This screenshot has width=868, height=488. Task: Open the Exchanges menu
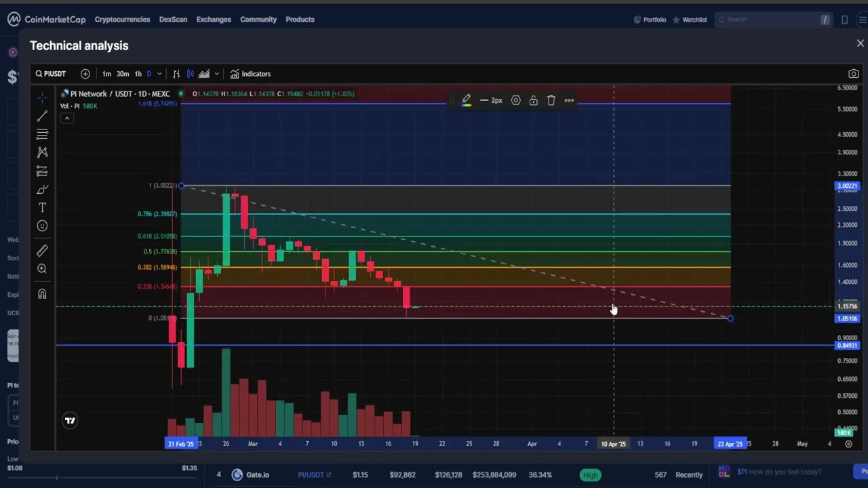pos(214,20)
